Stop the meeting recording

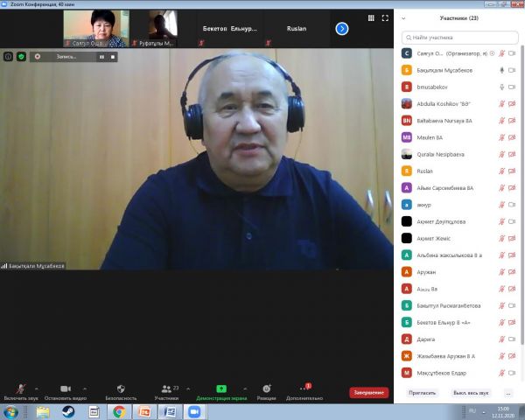pyautogui.click(x=112, y=56)
